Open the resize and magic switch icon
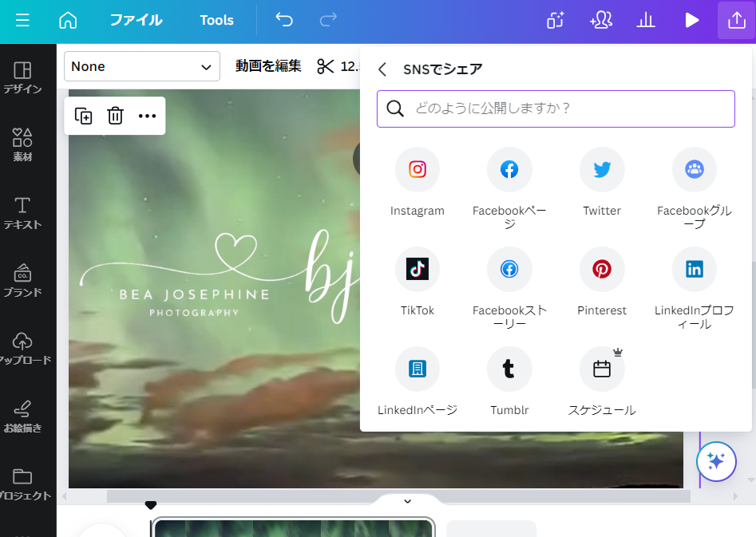756x537 pixels. [x=555, y=20]
